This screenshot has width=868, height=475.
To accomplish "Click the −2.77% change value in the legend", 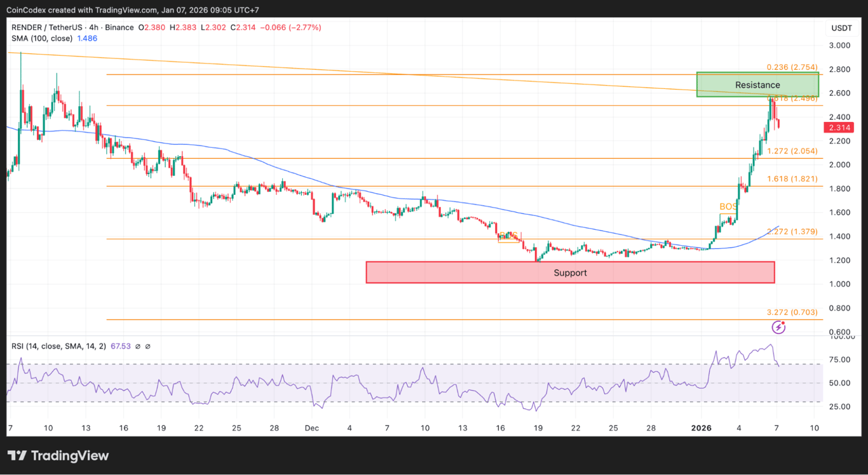I will coord(306,27).
